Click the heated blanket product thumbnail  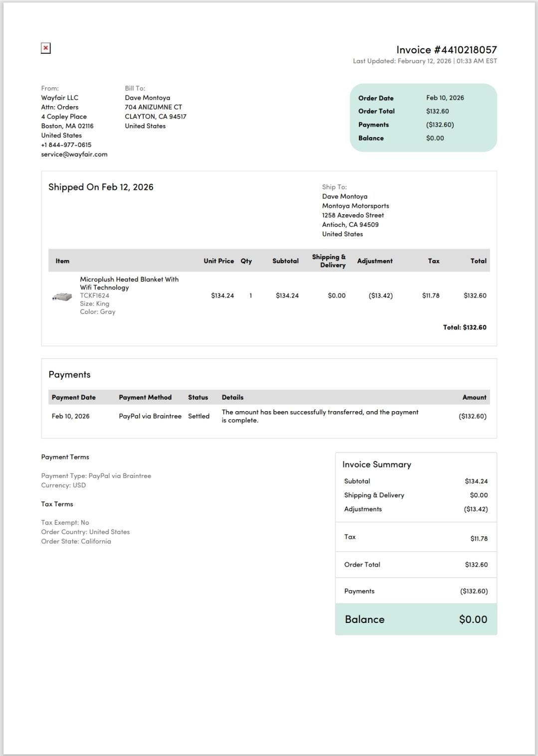coord(62,297)
